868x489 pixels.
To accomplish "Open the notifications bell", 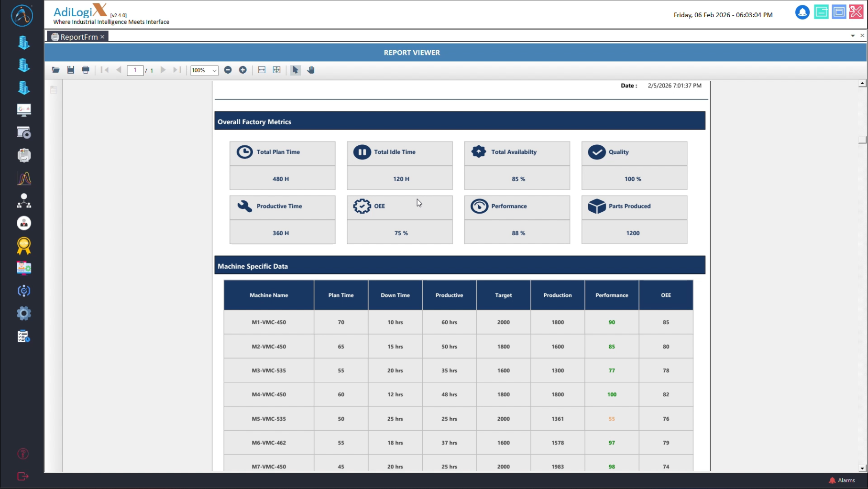I will pyautogui.click(x=802, y=12).
